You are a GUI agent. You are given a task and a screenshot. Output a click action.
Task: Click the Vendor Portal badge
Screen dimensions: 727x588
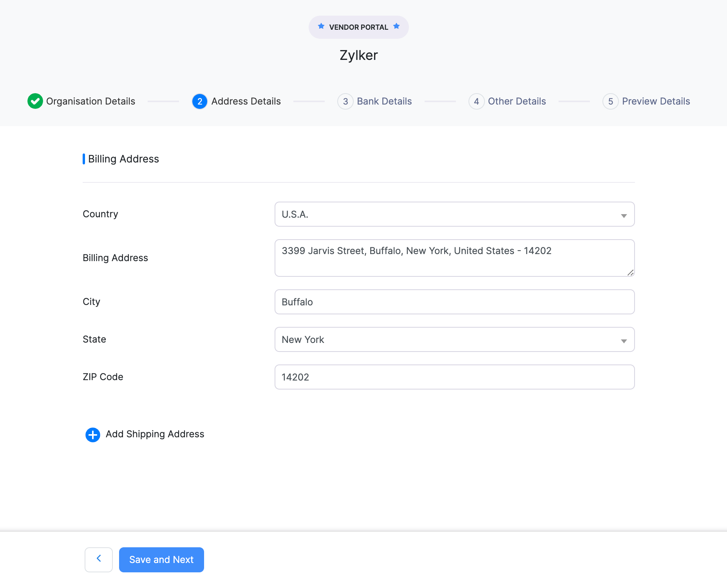point(358,27)
